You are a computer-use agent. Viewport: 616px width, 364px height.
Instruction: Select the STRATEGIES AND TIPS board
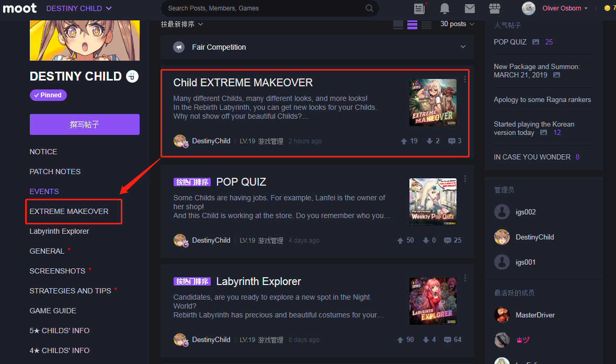pyautogui.click(x=70, y=291)
